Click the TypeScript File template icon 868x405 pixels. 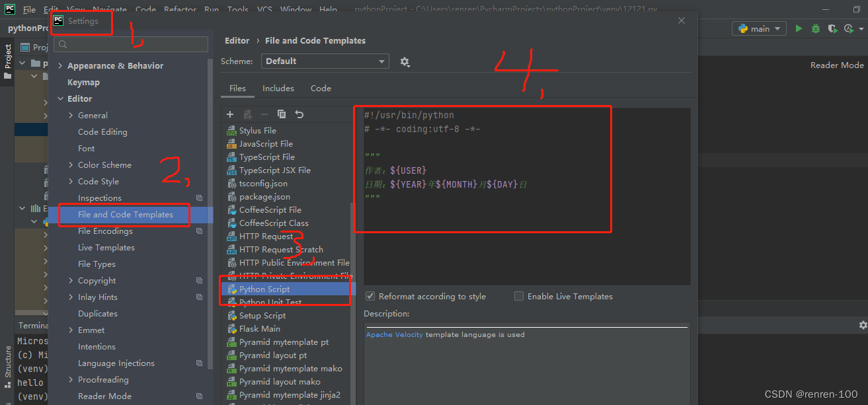(x=231, y=157)
